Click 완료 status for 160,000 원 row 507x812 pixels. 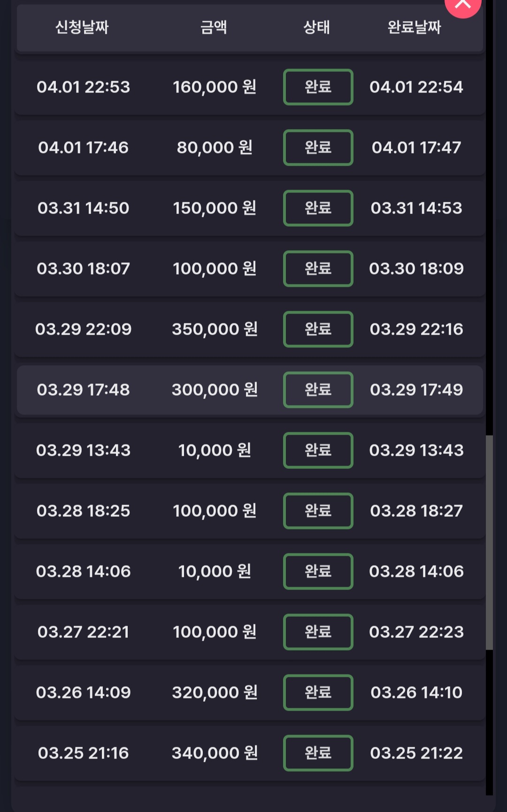318,87
